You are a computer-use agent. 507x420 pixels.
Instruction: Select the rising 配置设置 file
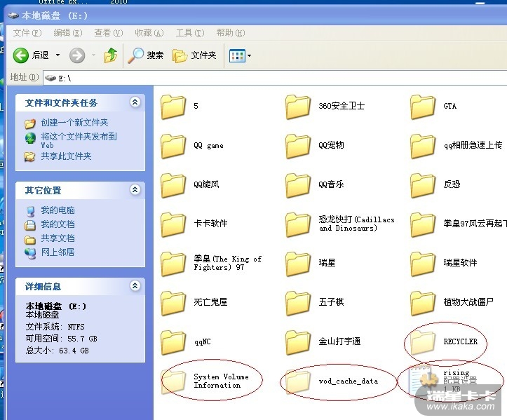tap(444, 382)
